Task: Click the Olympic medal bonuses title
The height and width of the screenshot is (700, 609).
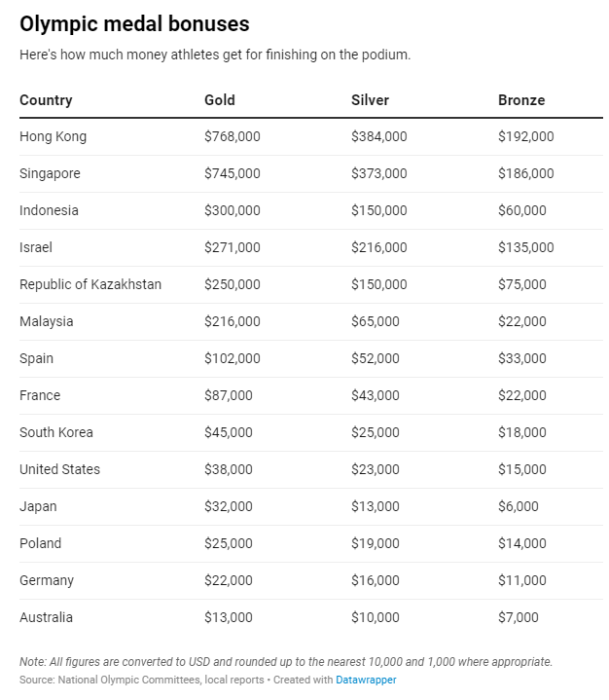Action: [x=134, y=24]
